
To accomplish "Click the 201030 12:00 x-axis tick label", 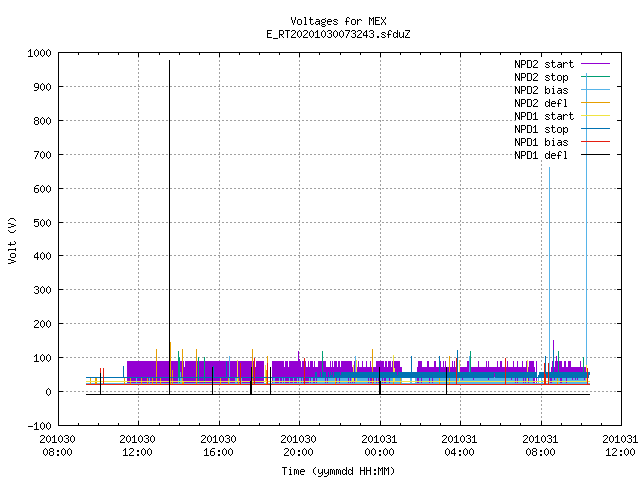I will 138,445.
